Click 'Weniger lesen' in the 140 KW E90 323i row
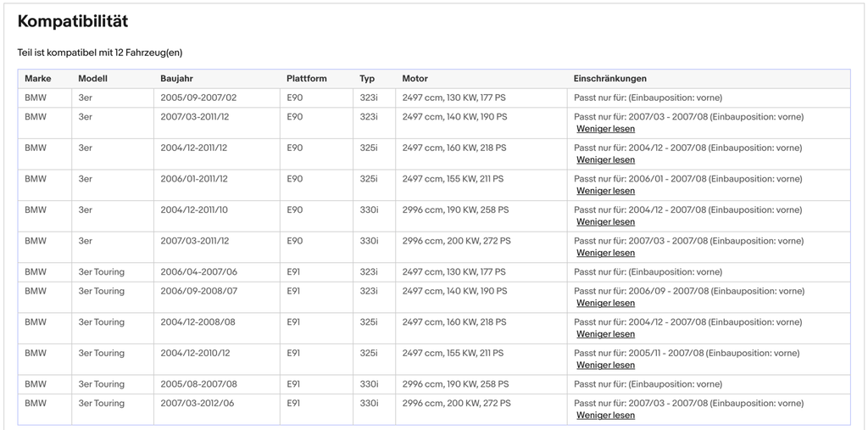 [605, 129]
